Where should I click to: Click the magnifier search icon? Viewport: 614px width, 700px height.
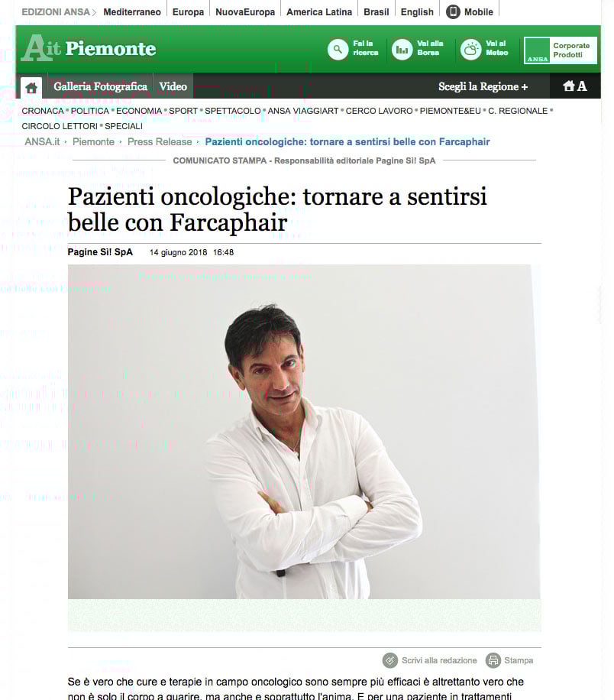(x=338, y=49)
